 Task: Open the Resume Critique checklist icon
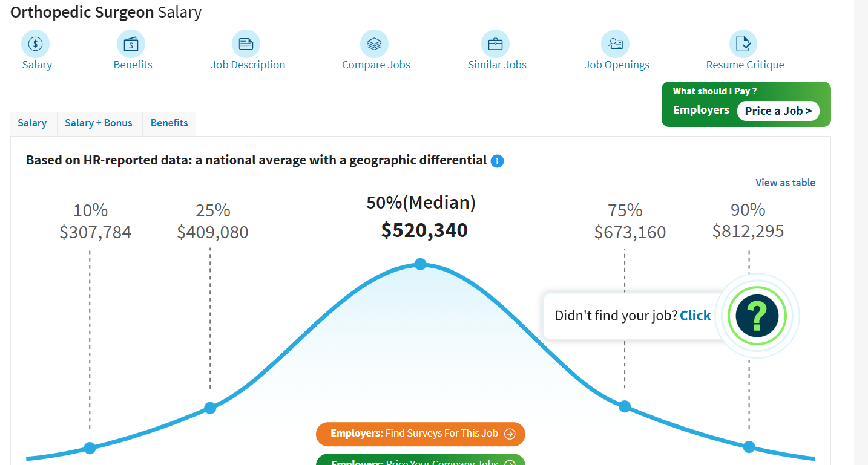(743, 44)
